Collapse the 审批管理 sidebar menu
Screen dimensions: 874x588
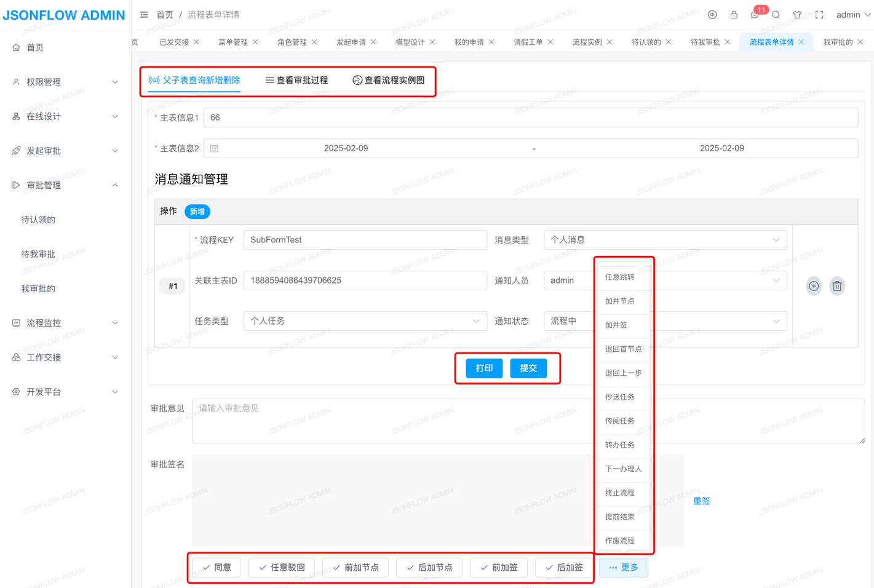coord(65,185)
